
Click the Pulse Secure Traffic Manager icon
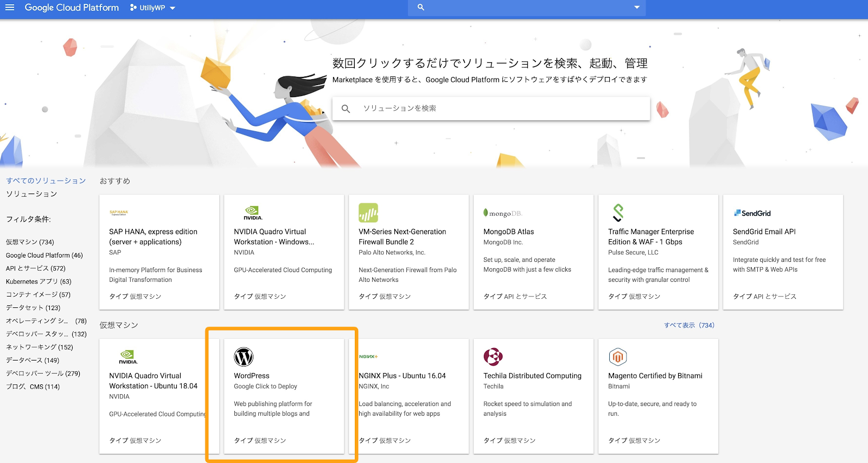pyautogui.click(x=618, y=213)
